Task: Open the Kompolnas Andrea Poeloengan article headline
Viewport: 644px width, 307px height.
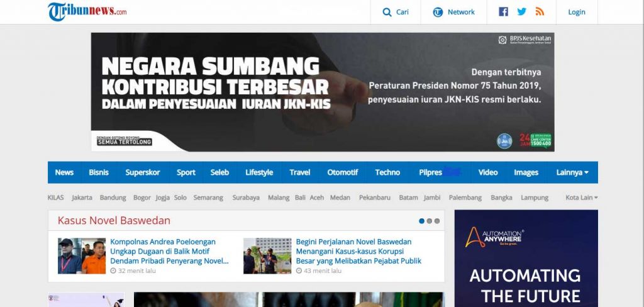Action: pyautogui.click(x=169, y=252)
